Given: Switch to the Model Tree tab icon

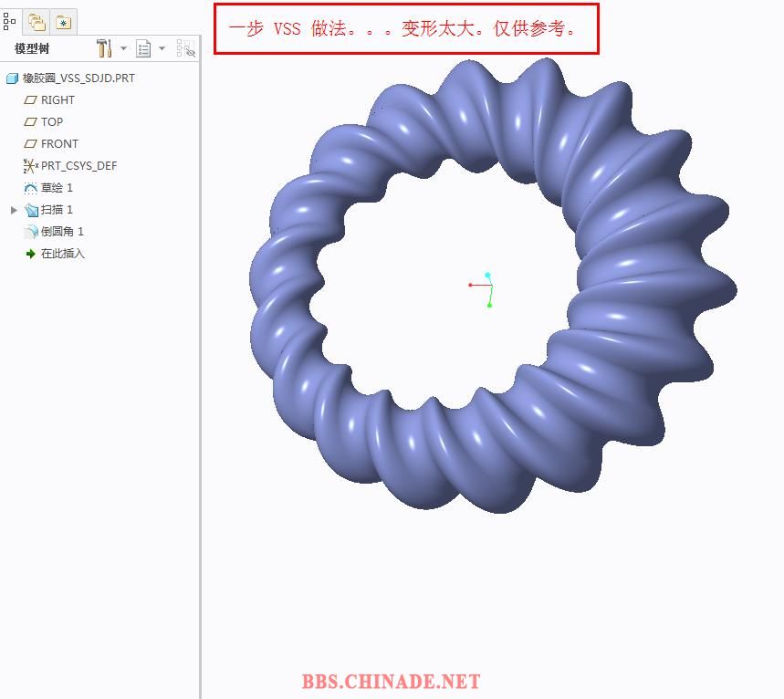Looking at the screenshot, I should coord(9,22).
